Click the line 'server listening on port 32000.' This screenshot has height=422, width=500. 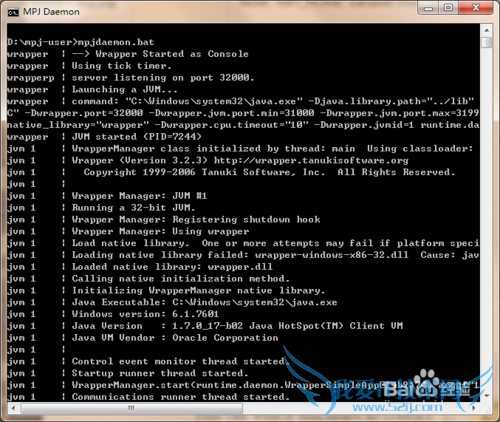pos(163,78)
